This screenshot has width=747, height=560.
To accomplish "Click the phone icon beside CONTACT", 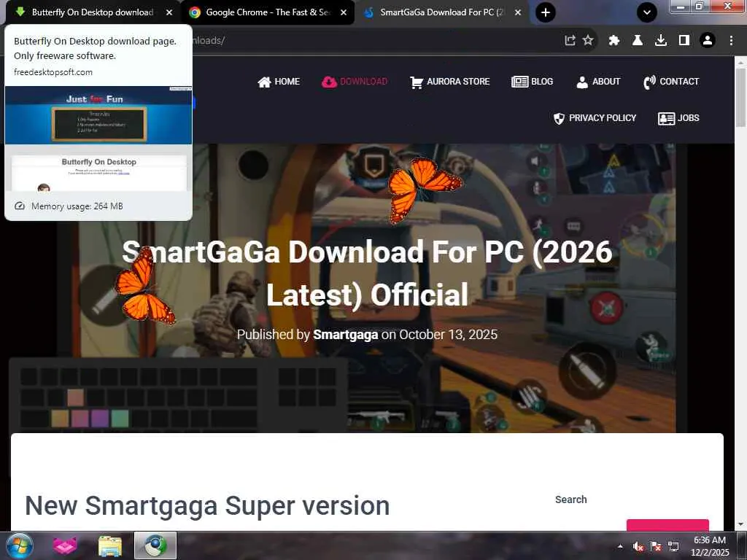I will point(649,82).
